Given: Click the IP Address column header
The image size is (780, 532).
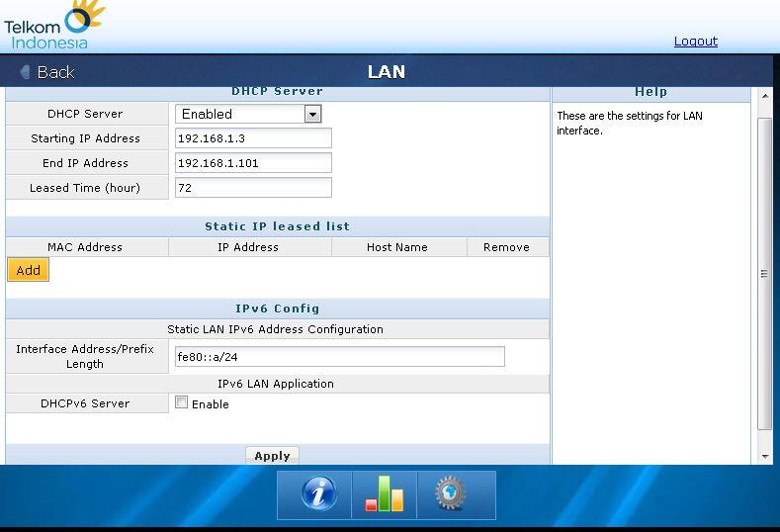Looking at the screenshot, I should pyautogui.click(x=248, y=247).
